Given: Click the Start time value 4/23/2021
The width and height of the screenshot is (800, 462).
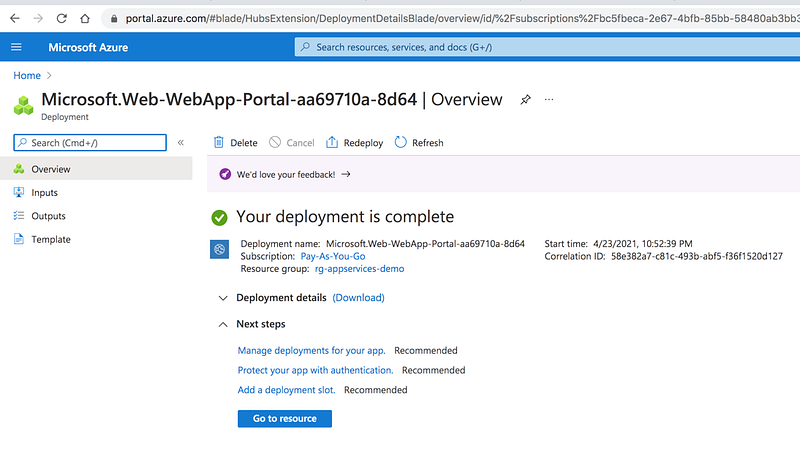Looking at the screenshot, I should 642,244.
